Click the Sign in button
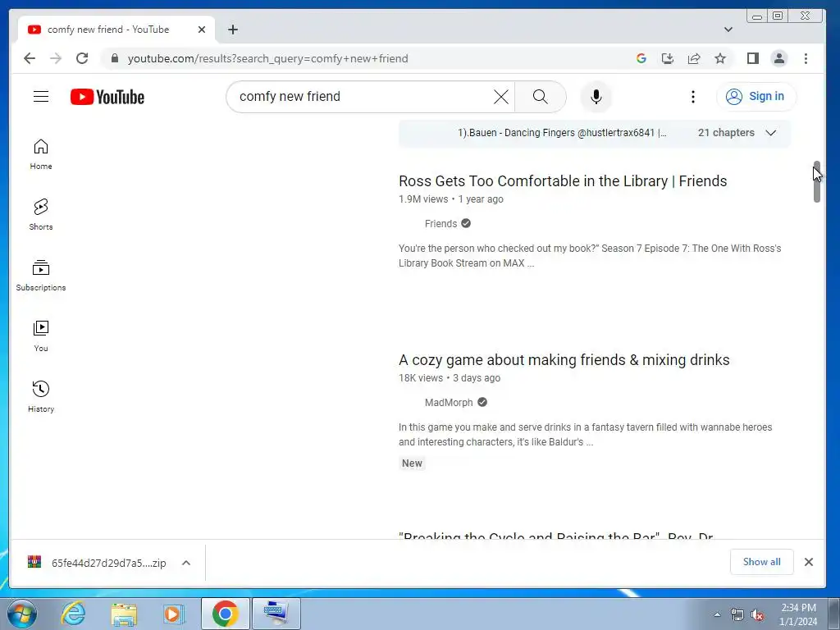 [756, 97]
